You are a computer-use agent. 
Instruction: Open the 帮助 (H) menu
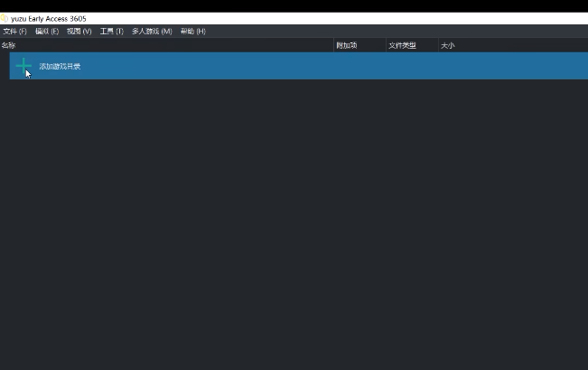tap(192, 32)
